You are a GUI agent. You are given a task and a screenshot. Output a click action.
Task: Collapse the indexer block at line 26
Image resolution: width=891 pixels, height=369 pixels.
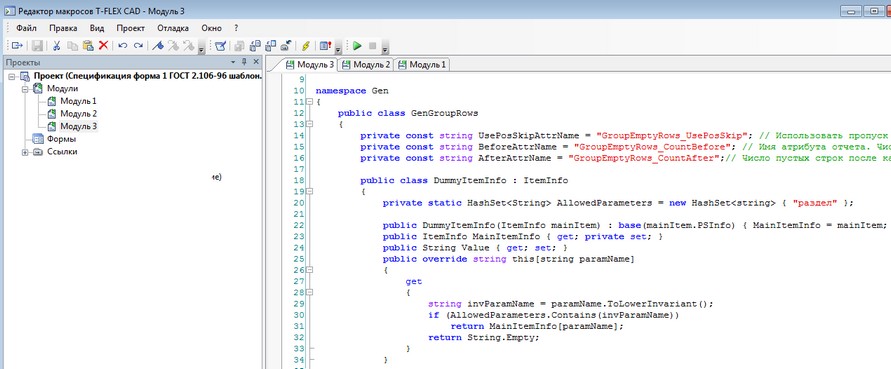(x=309, y=270)
